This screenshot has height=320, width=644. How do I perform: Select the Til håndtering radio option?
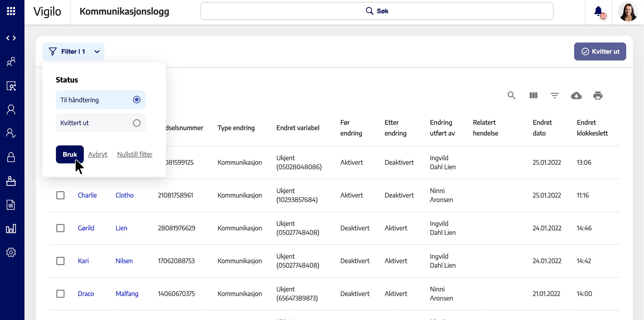pos(137,100)
